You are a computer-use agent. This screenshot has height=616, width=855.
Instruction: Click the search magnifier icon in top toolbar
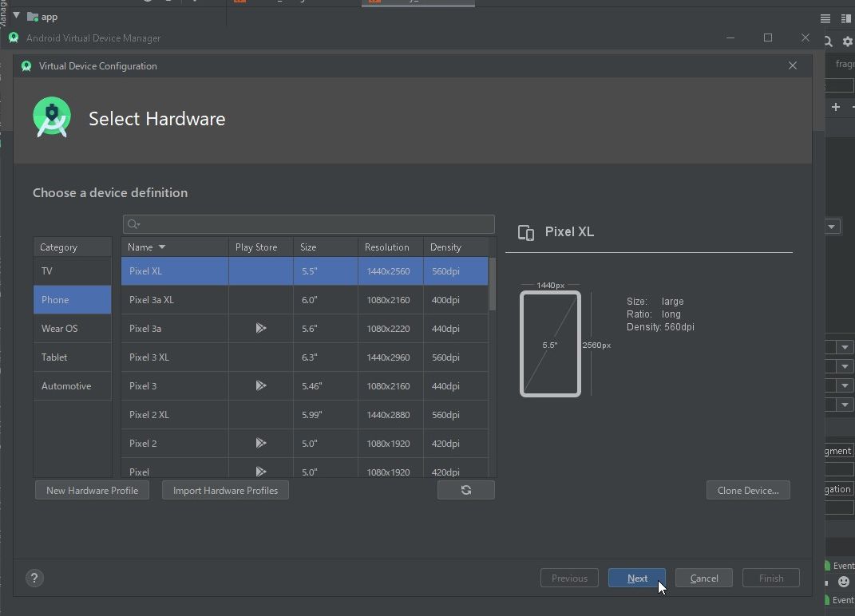tap(827, 41)
